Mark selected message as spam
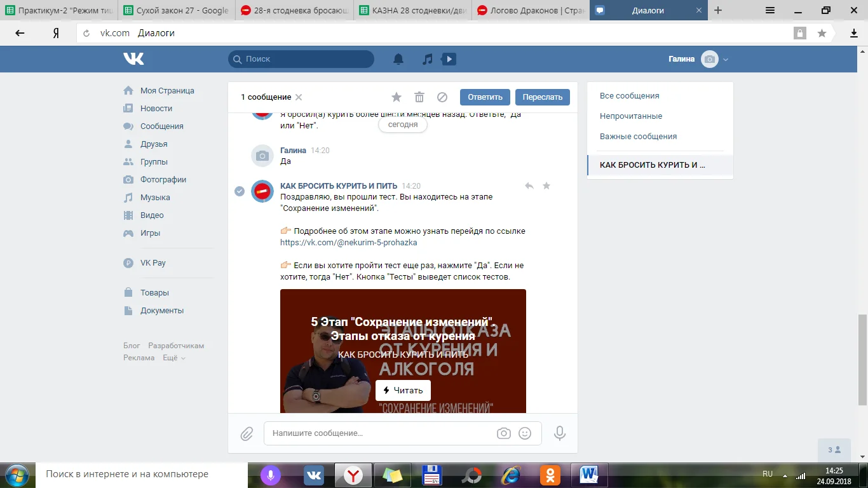This screenshot has height=488, width=868. (442, 97)
